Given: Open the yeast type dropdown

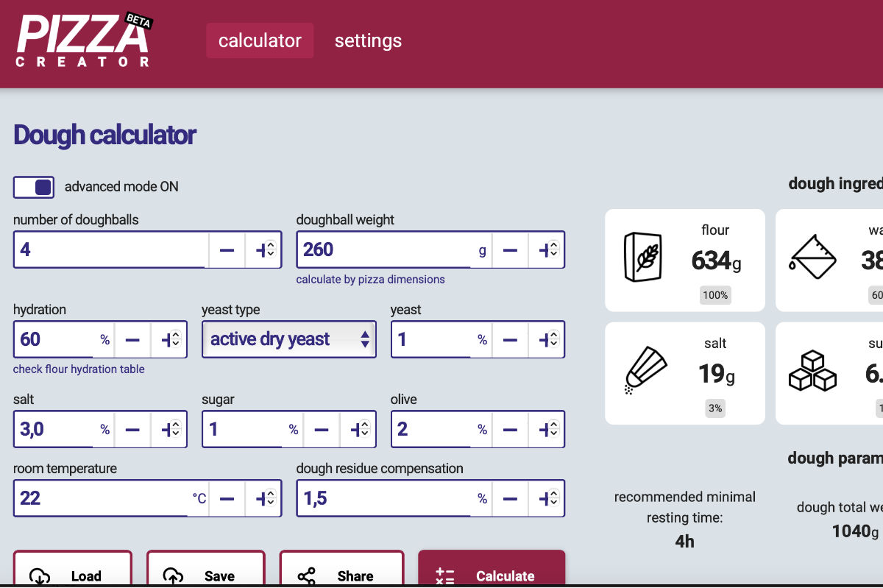Looking at the screenshot, I should pyautogui.click(x=288, y=339).
